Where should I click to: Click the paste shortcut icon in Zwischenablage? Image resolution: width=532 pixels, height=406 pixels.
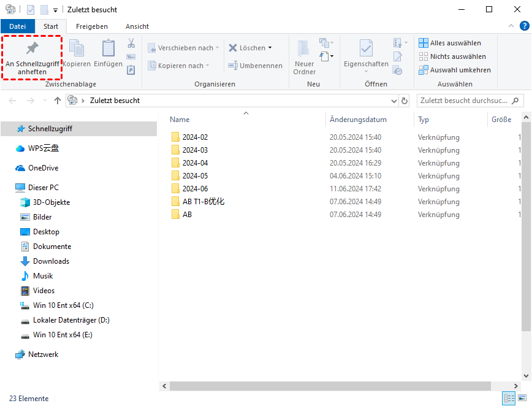131,70
